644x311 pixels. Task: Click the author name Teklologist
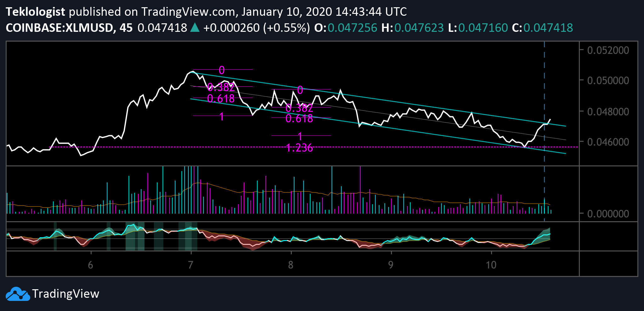pos(36,12)
